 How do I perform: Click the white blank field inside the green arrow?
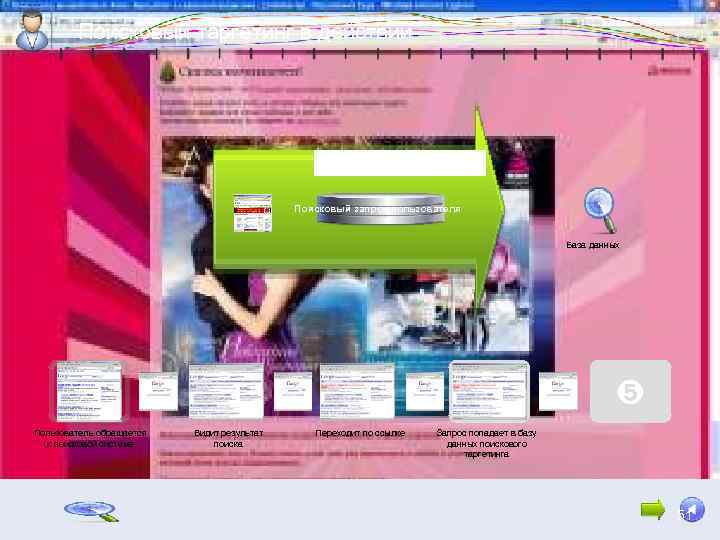[399, 163]
